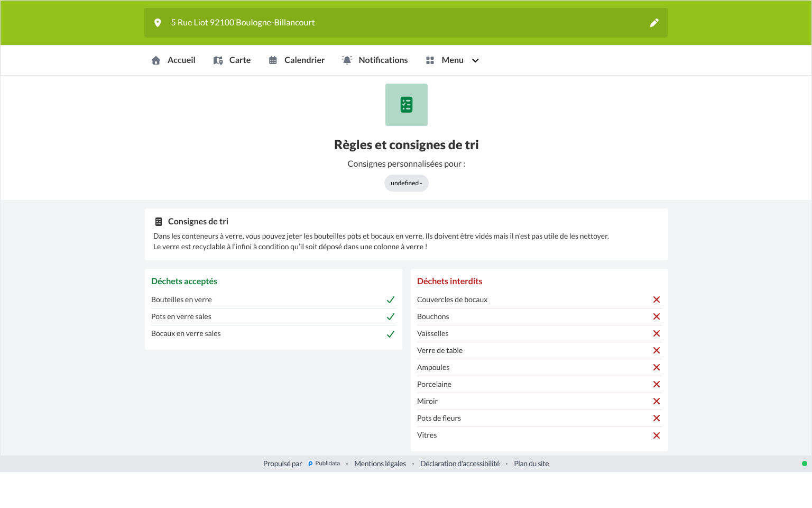Click the 'undefined -' pill tag
812x508 pixels.
(407, 183)
